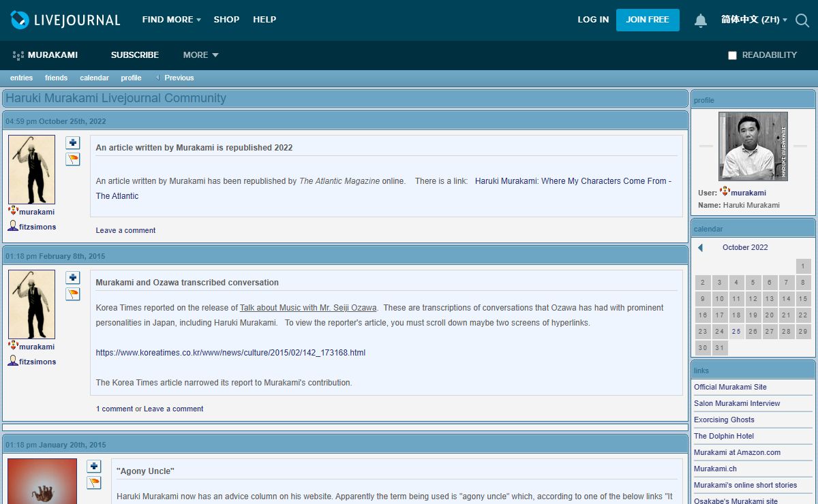Open the Official Murakami Site link
The height and width of the screenshot is (504, 818).
click(x=730, y=387)
